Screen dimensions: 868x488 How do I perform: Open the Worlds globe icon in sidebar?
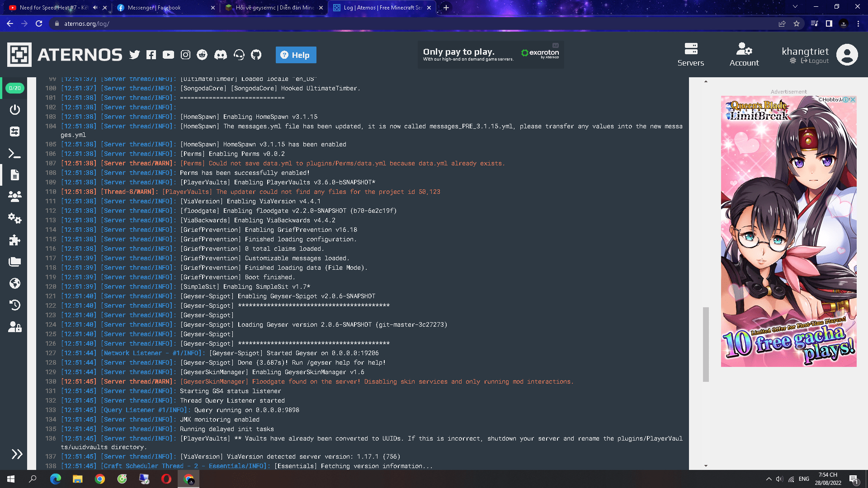(x=15, y=283)
